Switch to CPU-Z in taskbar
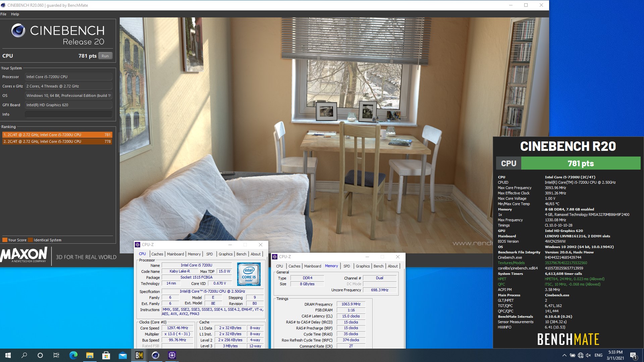 [172, 355]
